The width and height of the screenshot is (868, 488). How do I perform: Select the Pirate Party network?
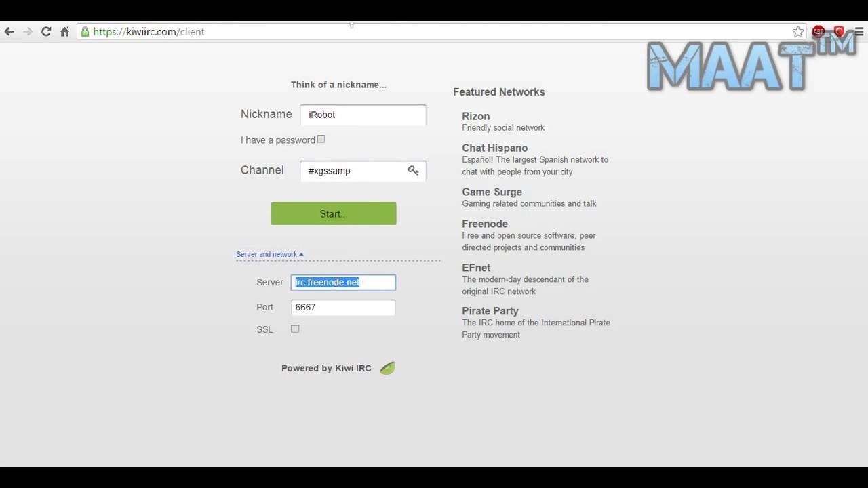[x=490, y=311]
